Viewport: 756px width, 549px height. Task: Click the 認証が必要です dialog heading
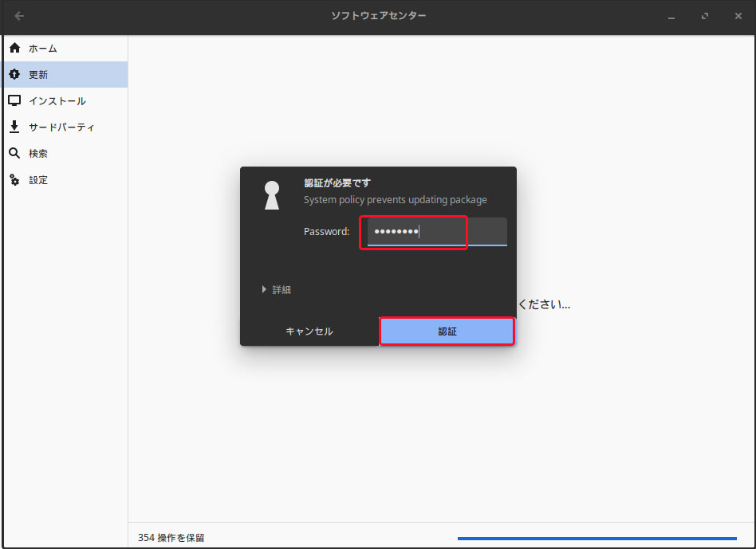(337, 183)
